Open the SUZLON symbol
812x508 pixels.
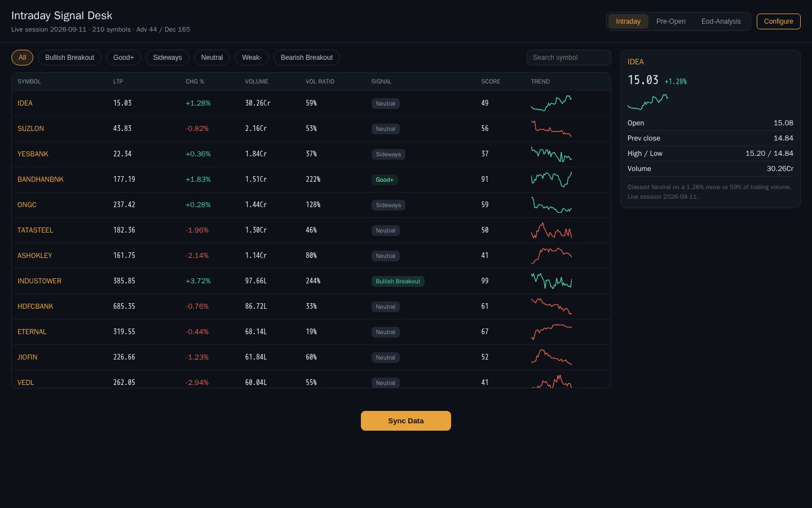click(x=30, y=129)
